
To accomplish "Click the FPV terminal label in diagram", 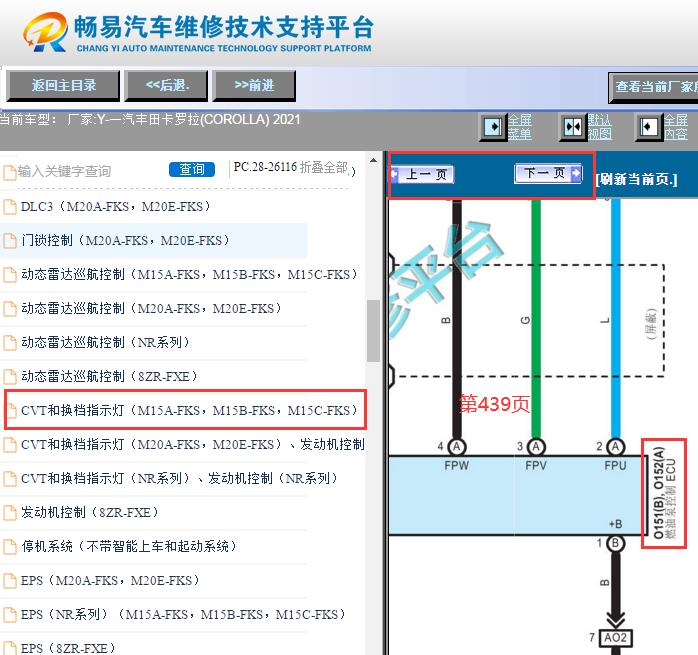I will tap(536, 465).
